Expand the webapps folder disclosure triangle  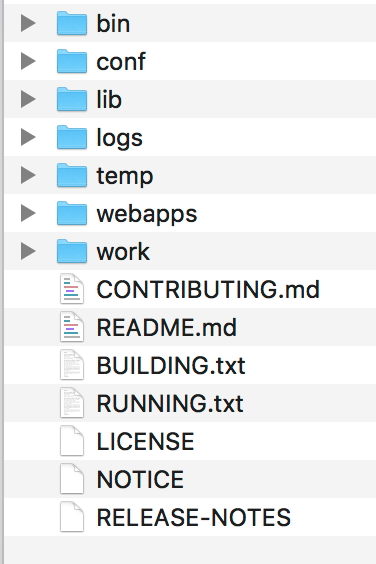pyautogui.click(x=28, y=213)
